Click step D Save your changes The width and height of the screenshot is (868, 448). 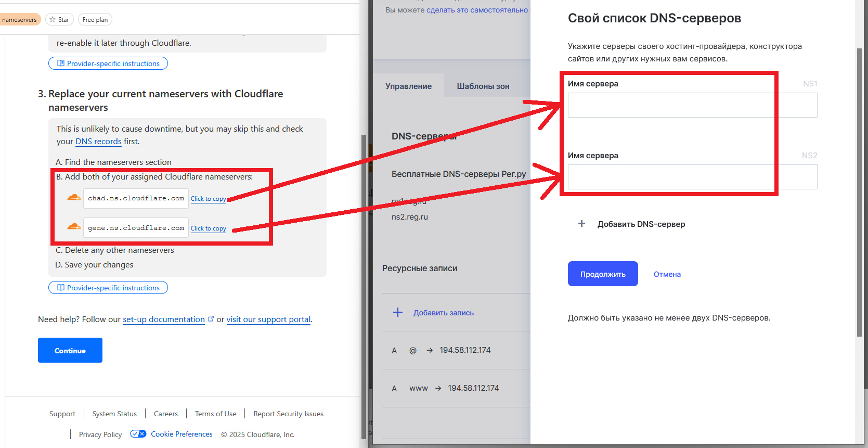tap(95, 265)
